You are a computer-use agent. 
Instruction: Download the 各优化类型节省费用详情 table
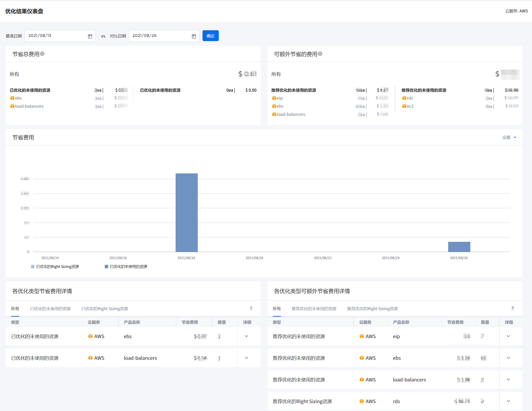click(251, 308)
